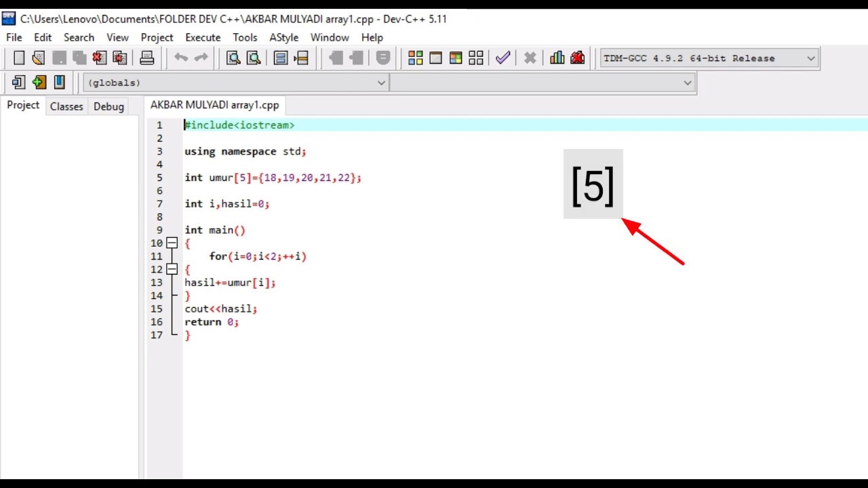The height and width of the screenshot is (488, 868).
Task: Click the Rebuild All icon
Action: pos(476,58)
